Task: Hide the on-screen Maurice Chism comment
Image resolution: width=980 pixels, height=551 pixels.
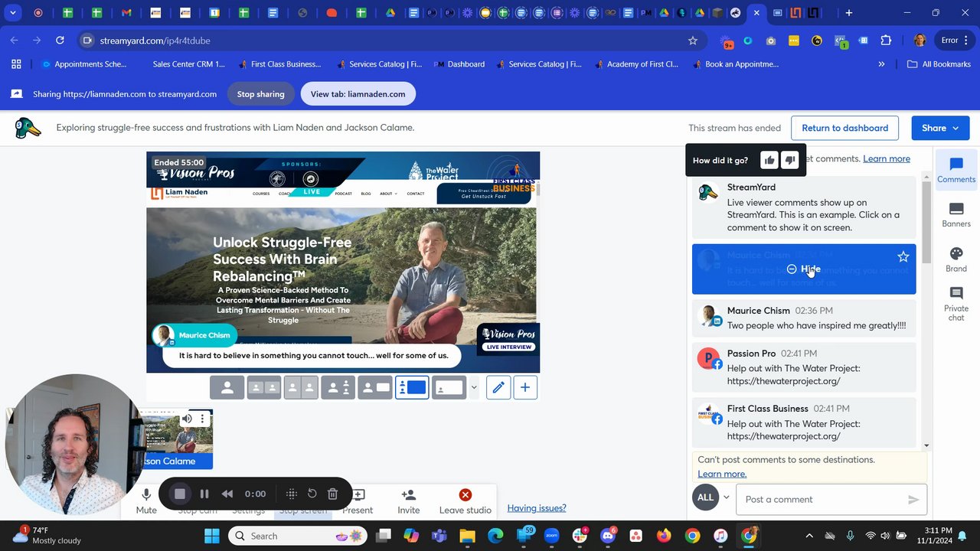Action: pos(804,269)
